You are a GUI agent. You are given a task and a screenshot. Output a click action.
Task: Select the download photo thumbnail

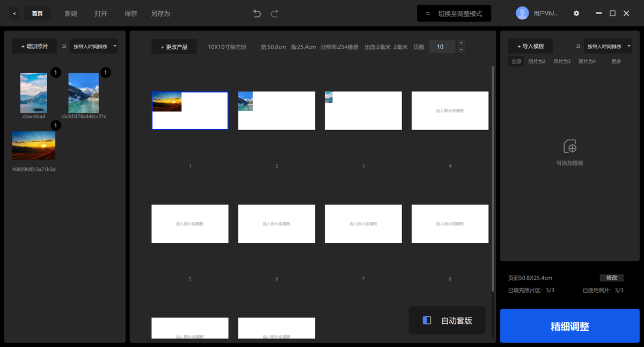33,92
